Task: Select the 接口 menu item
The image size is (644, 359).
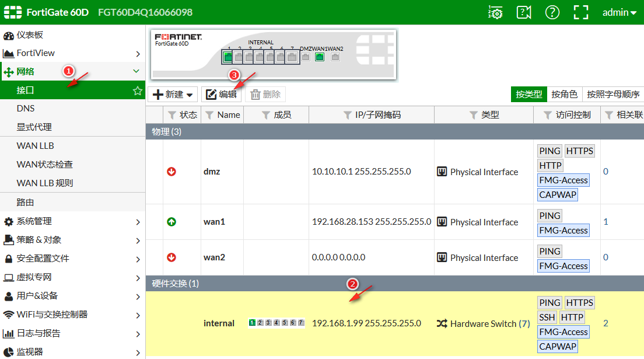Action: 73,90
